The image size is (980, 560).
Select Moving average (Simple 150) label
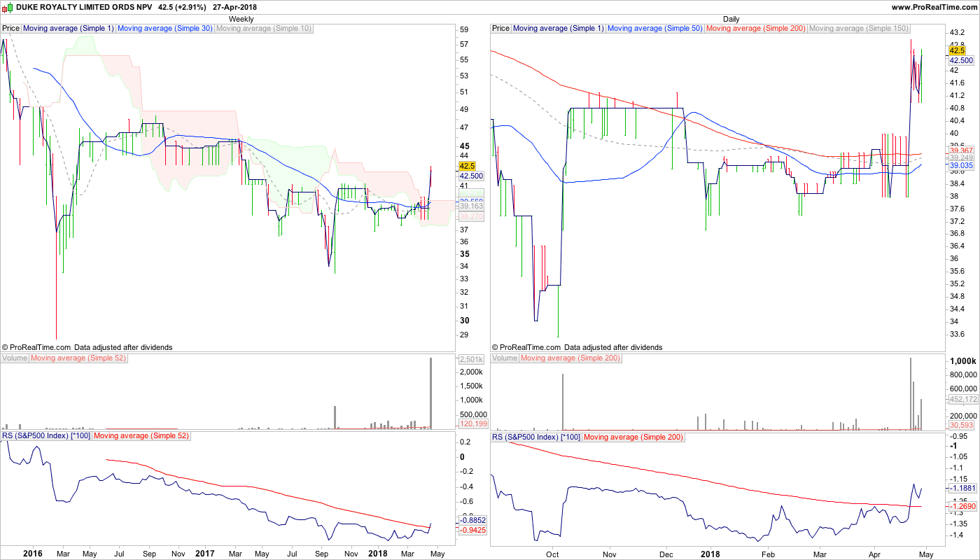(859, 29)
